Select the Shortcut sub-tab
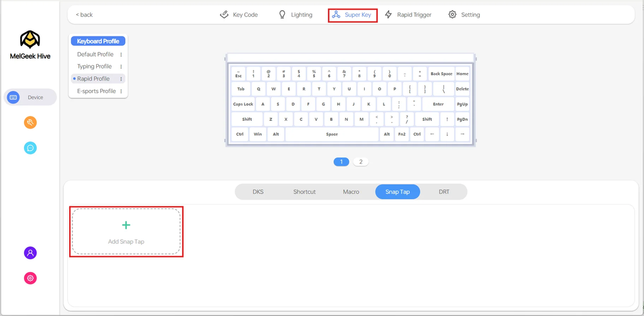Viewport: 644px width, 316px height. [304, 192]
